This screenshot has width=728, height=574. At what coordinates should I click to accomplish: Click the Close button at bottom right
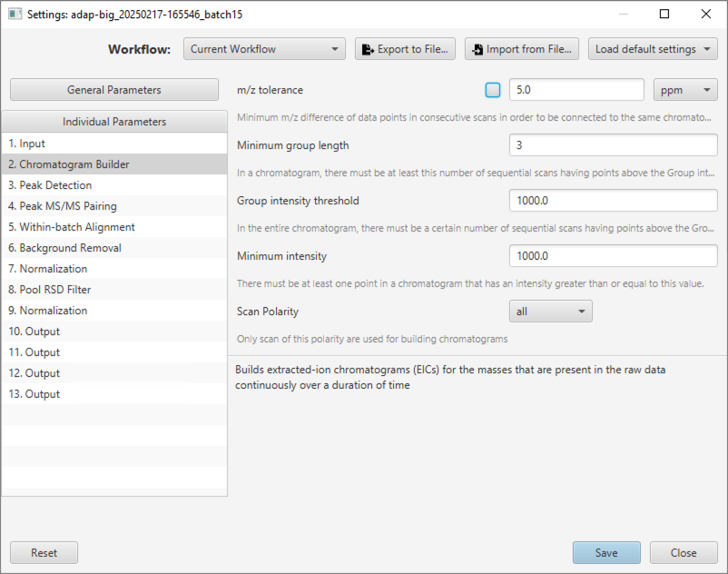pyautogui.click(x=684, y=552)
